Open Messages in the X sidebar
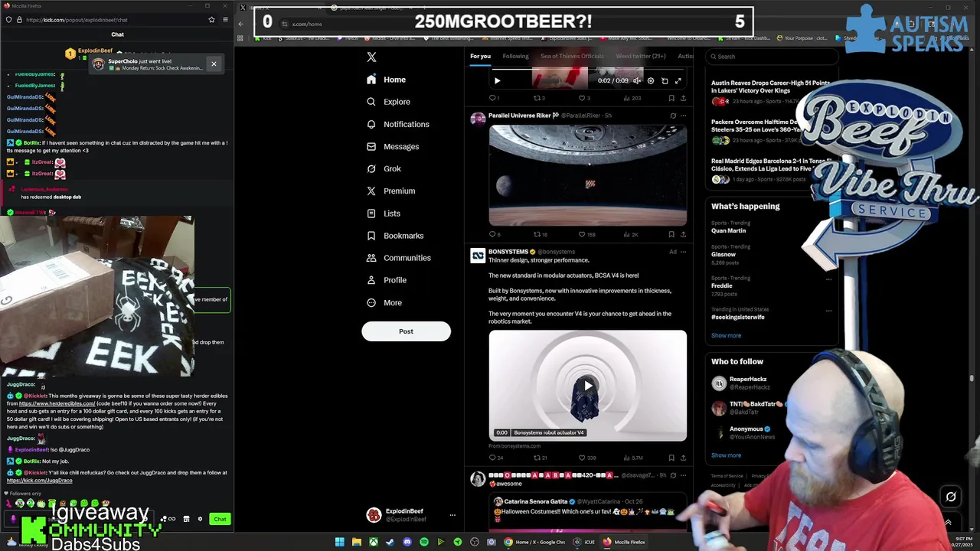Viewport: 980px width, 551px height. tap(393, 146)
